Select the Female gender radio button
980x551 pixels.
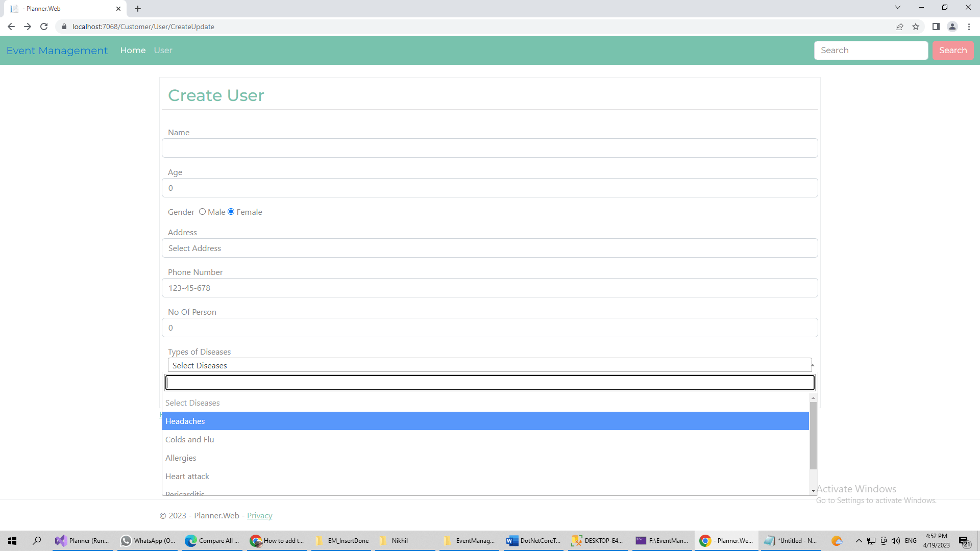pos(231,212)
